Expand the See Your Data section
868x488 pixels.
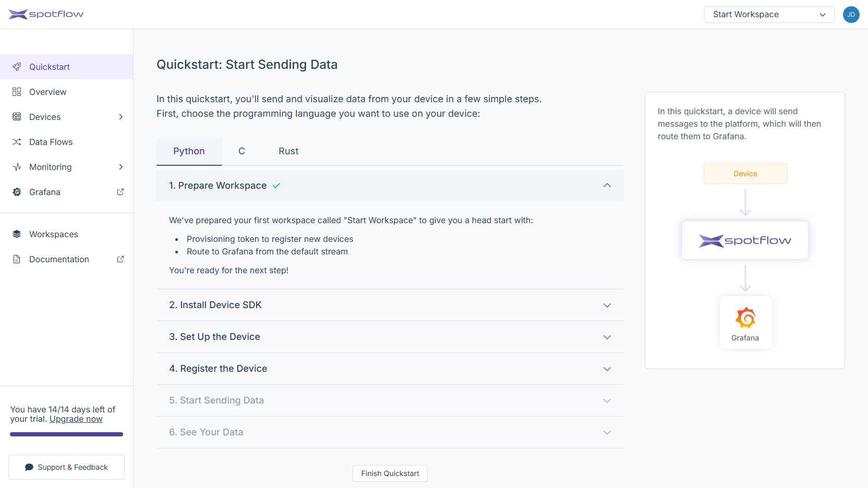[x=390, y=432]
